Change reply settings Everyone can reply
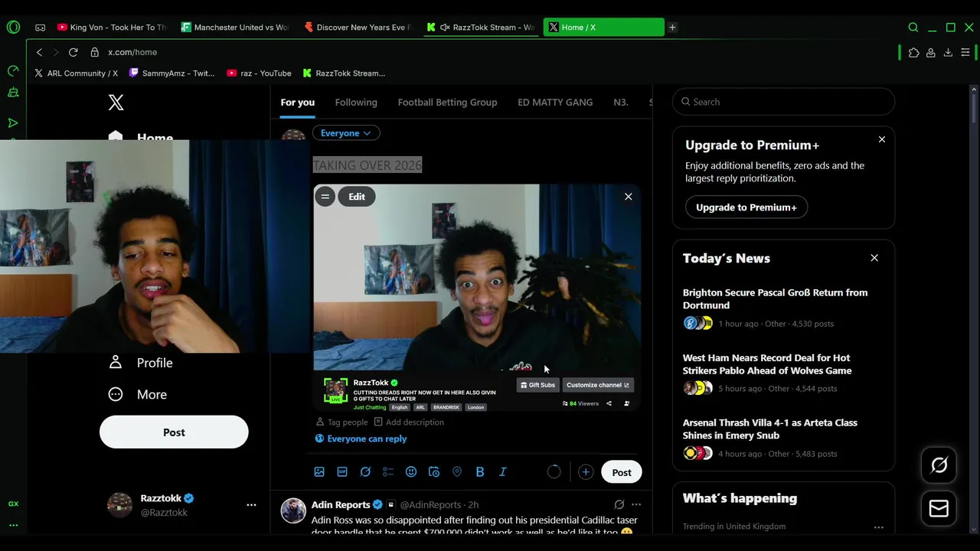This screenshot has width=980, height=551. tap(361, 439)
